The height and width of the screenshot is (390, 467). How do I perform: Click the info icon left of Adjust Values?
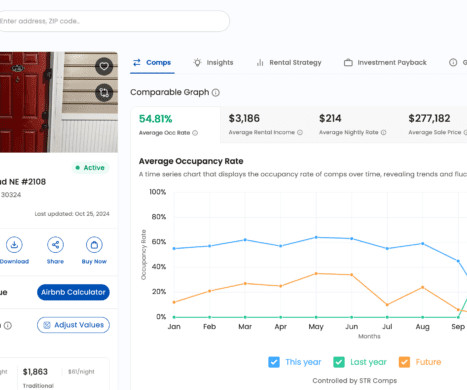click(8, 325)
